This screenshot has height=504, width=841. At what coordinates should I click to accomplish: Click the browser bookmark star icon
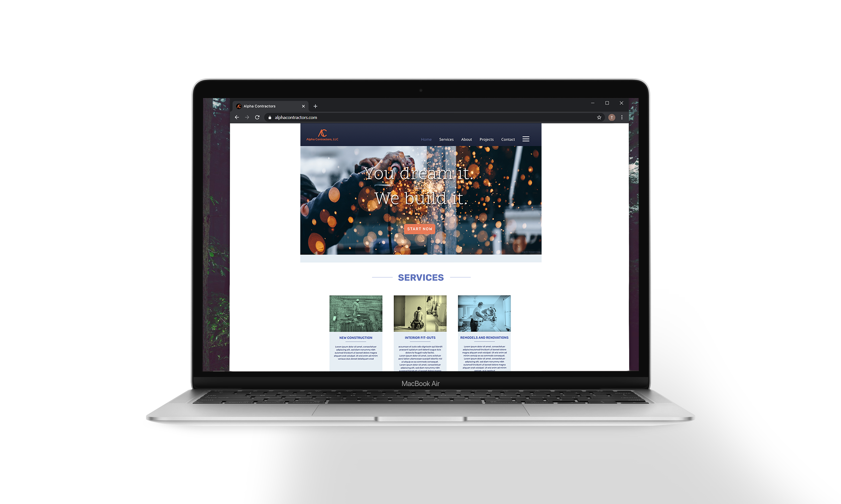pos(599,118)
